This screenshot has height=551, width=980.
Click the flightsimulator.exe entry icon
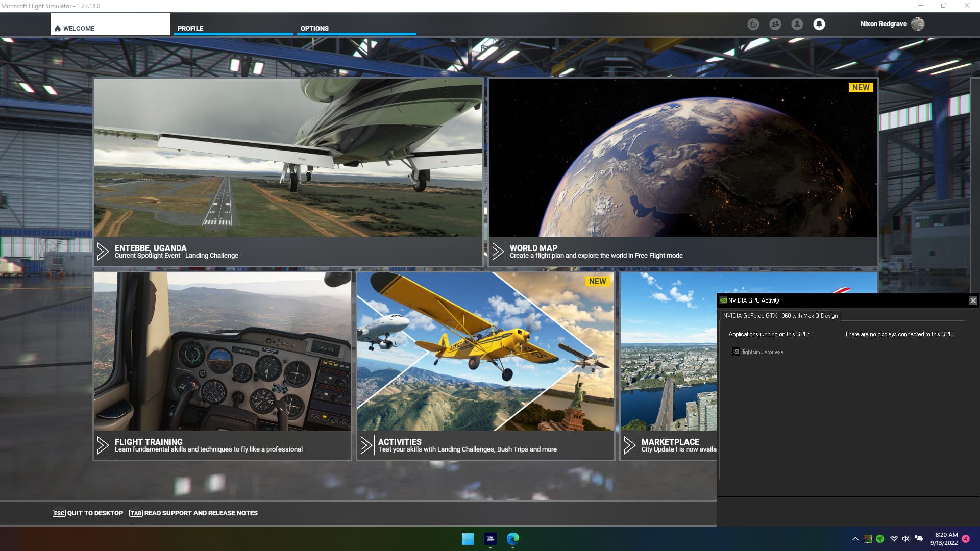pyautogui.click(x=736, y=352)
